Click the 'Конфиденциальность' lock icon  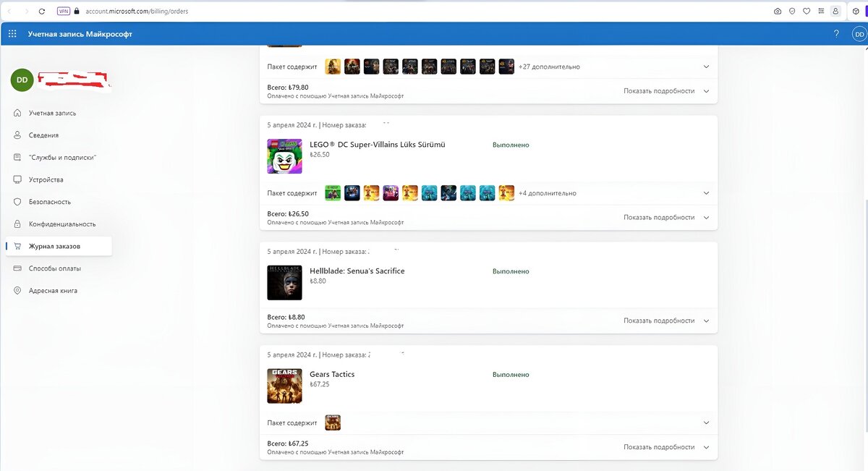click(17, 224)
